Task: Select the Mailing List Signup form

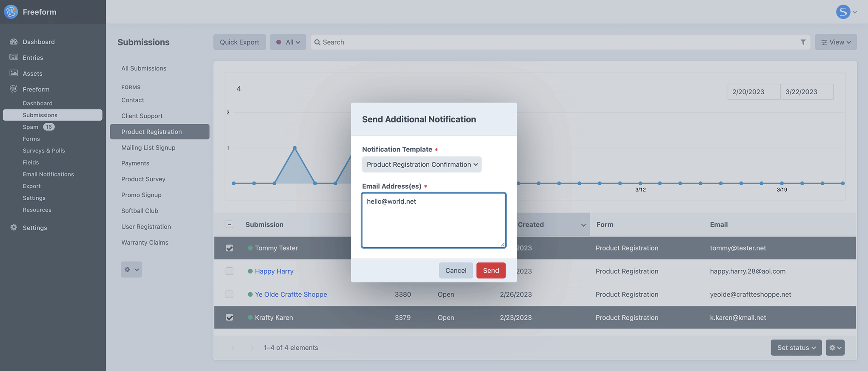Action: point(148,147)
